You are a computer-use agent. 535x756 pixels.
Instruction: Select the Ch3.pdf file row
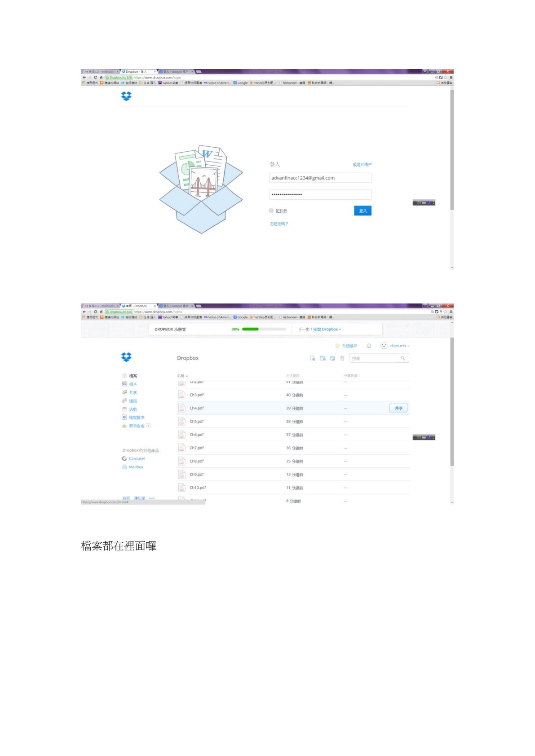tap(293, 395)
